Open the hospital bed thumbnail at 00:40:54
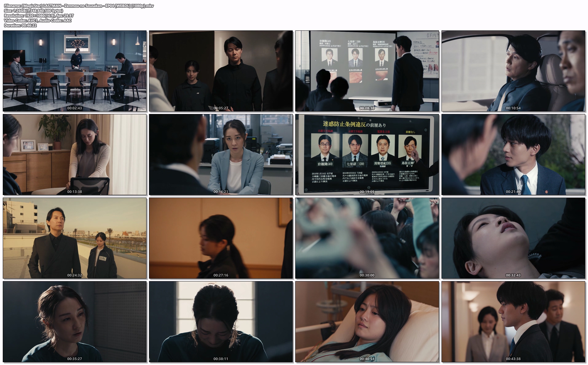The height and width of the screenshot is (365, 588). pos(367,322)
